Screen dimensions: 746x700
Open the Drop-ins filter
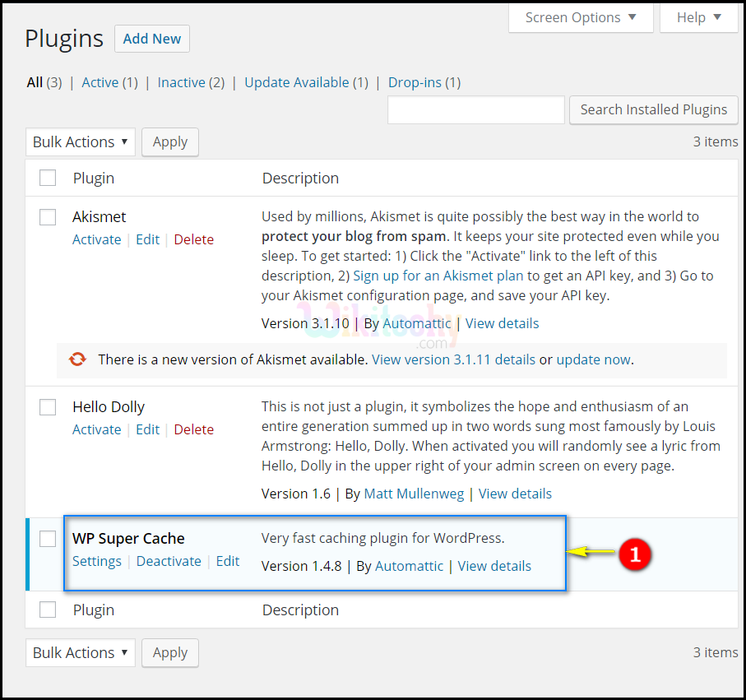416,82
